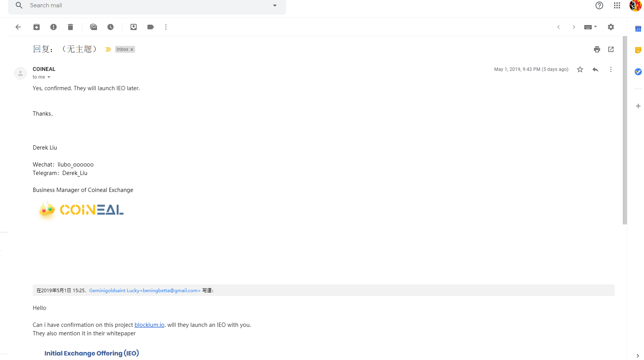The height and width of the screenshot is (360, 644).
Task: Click the Initial Exchange Offering heading
Action: (x=92, y=353)
